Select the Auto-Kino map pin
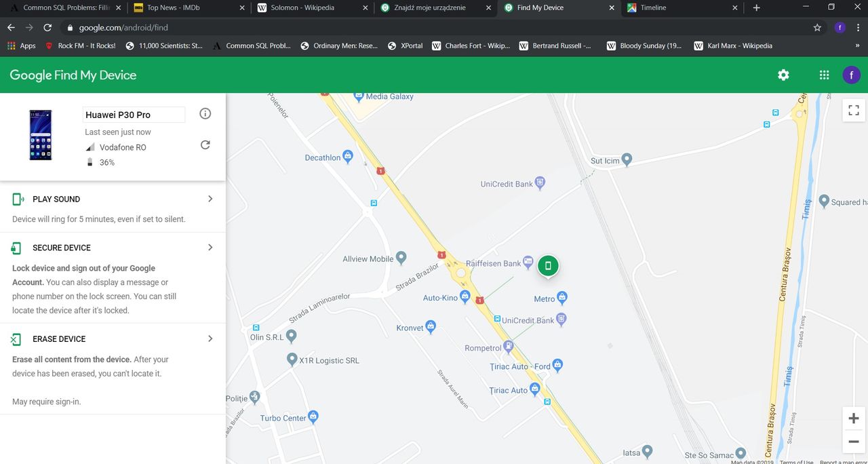The image size is (868, 464). coord(465,297)
